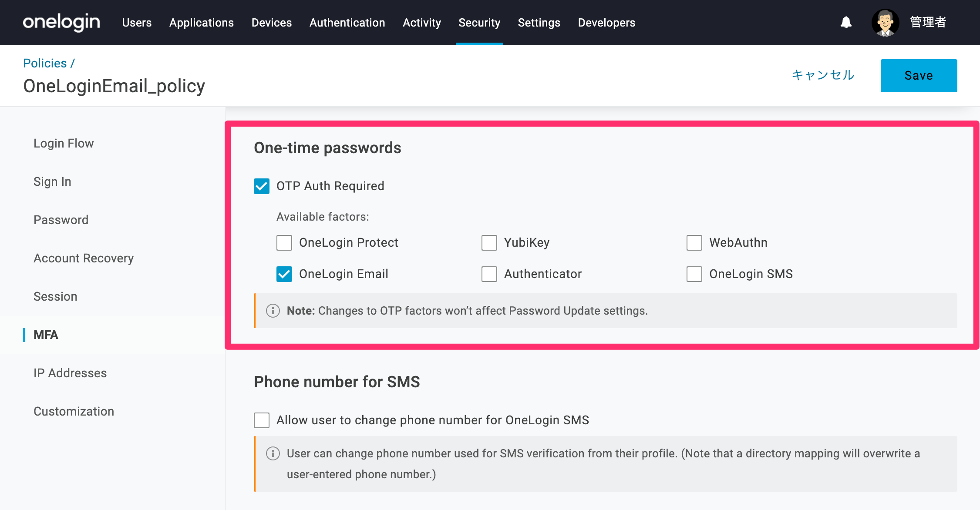Image resolution: width=980 pixels, height=510 pixels.
Task: Go to the Password section
Action: 61,220
